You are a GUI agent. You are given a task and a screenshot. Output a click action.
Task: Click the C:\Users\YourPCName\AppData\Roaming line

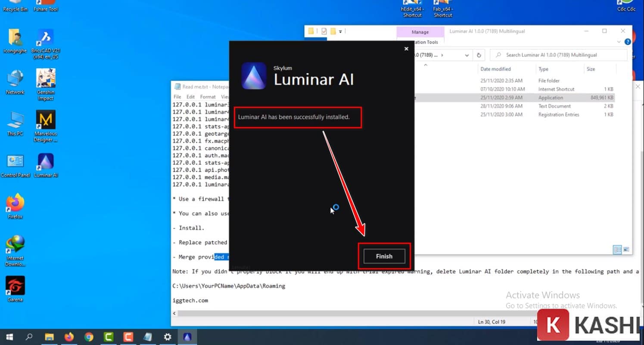[x=228, y=286]
